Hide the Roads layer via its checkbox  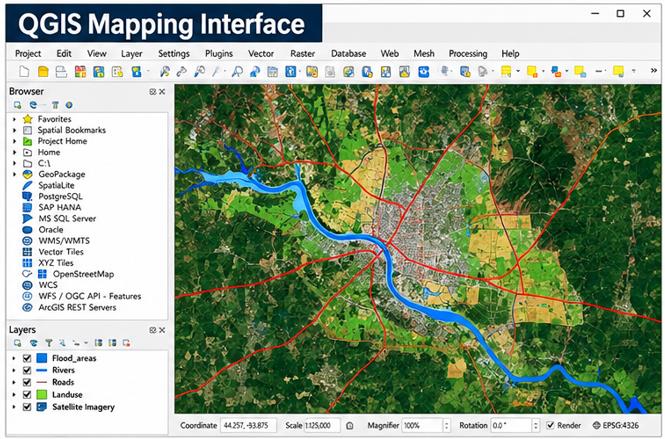(27, 382)
